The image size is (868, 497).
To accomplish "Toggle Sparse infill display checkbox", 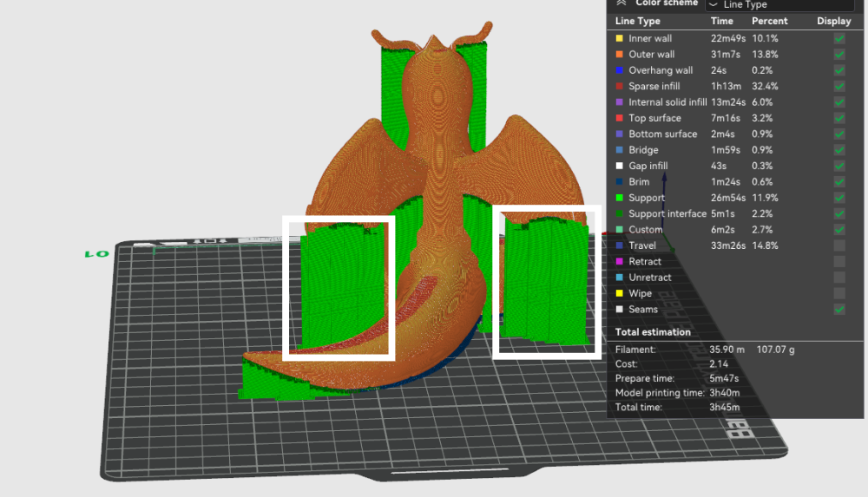I will coord(839,87).
